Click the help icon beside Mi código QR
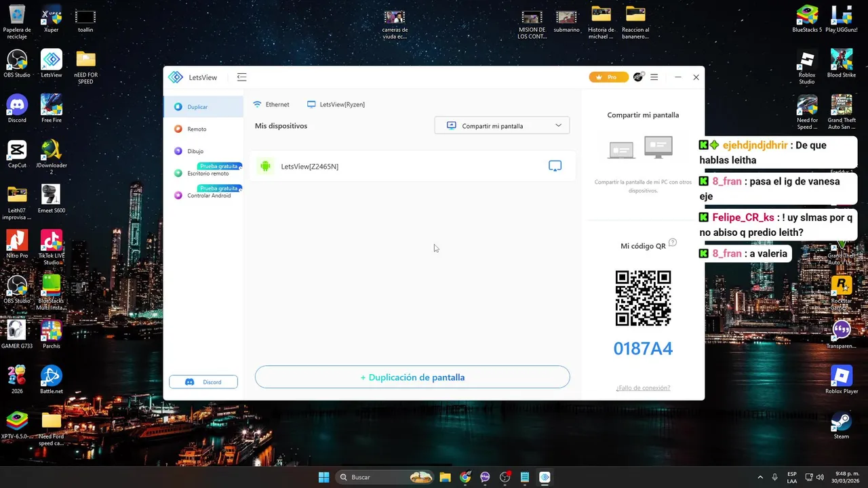The width and height of the screenshot is (868, 488). coord(673,243)
